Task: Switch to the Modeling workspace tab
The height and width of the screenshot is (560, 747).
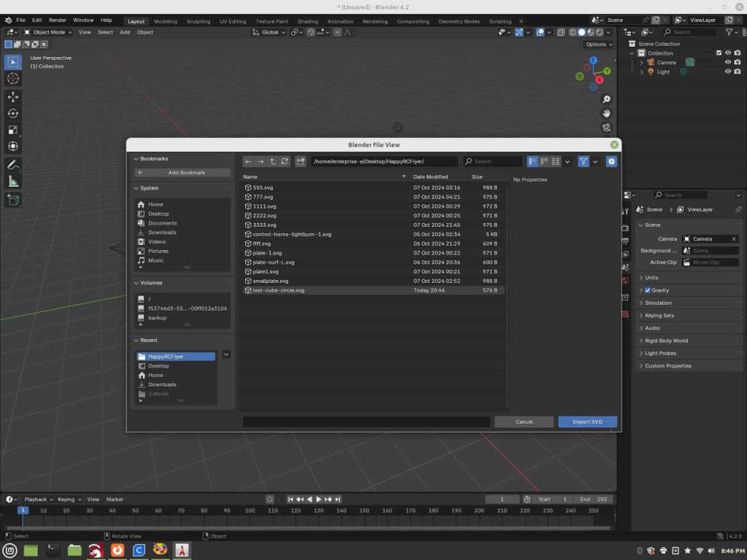Action: 166,21
